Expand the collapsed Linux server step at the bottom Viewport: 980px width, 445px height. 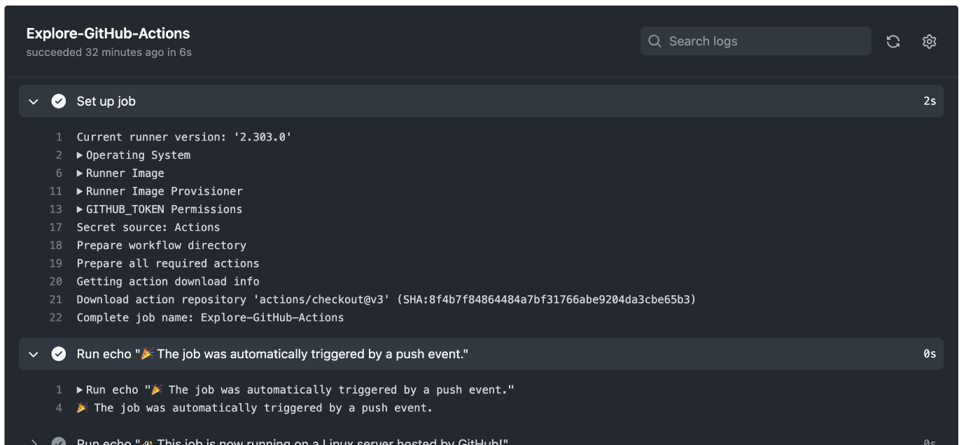(33, 442)
